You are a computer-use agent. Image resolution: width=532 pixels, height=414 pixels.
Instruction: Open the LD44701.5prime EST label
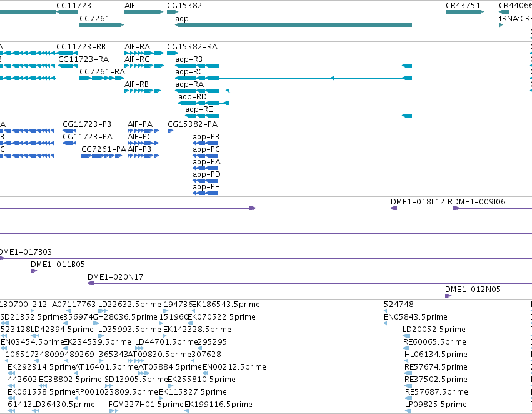click(x=166, y=342)
